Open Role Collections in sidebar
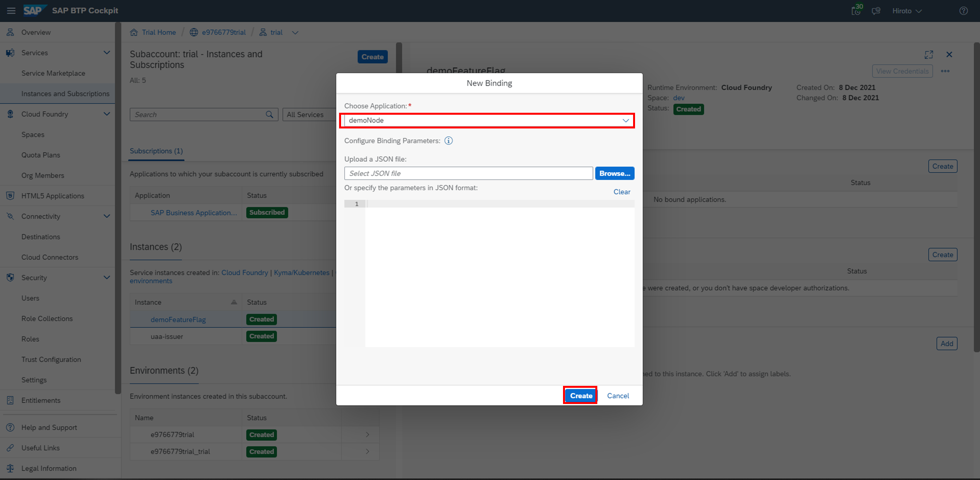980x480 pixels. point(47,319)
